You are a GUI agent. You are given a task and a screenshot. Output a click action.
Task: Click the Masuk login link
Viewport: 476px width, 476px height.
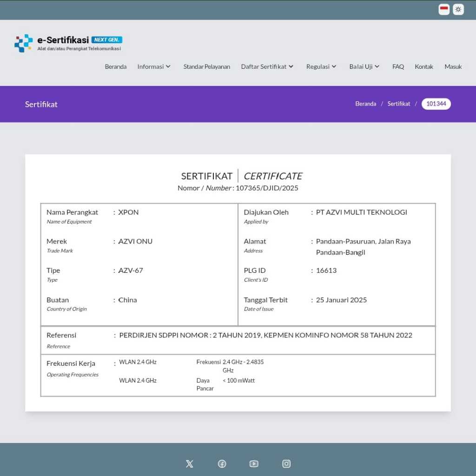453,66
